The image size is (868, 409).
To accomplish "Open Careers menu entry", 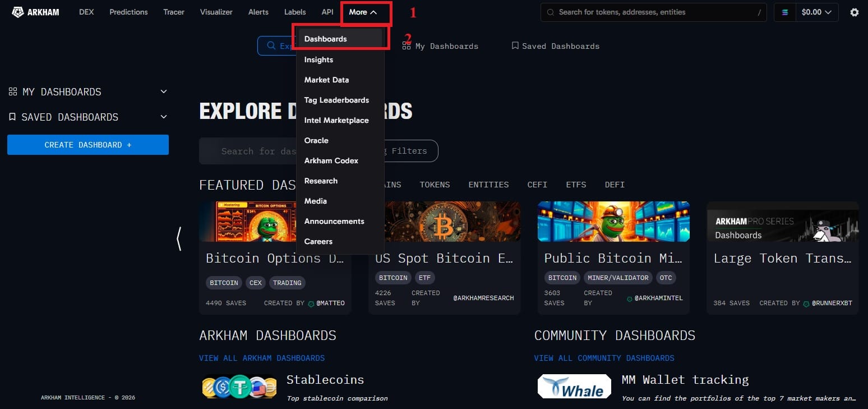I will coord(318,241).
